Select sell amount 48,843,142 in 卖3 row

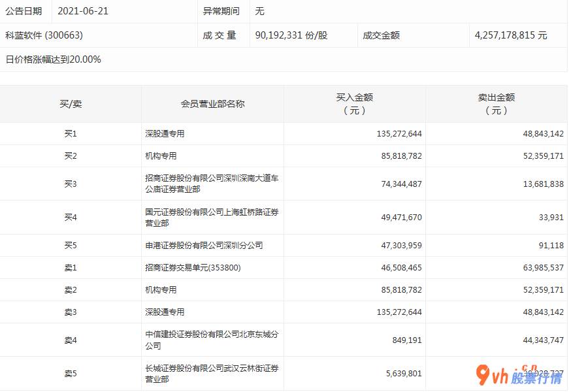[x=544, y=312]
